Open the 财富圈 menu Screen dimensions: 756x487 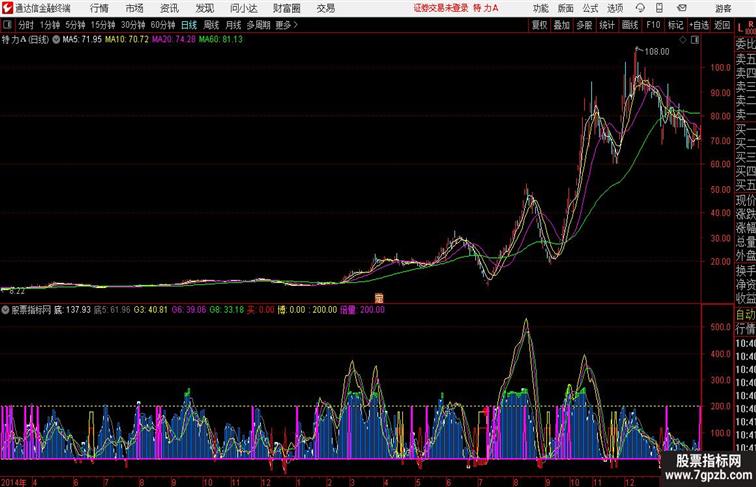click(286, 8)
